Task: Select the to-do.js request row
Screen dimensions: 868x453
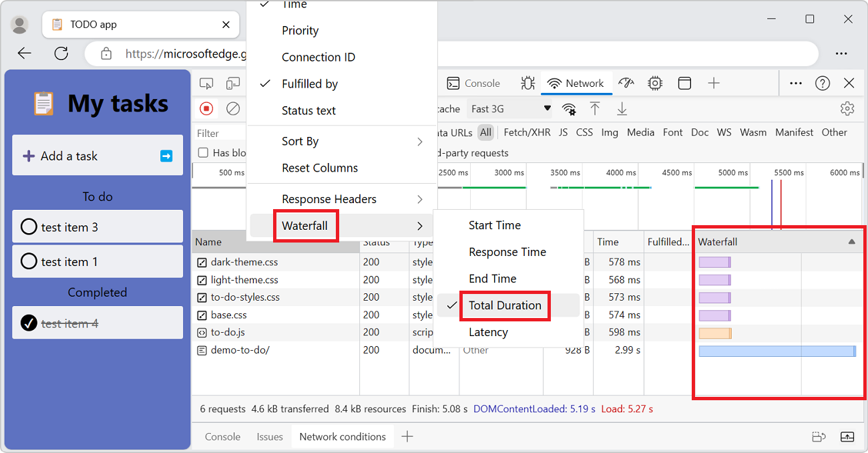Action: click(227, 332)
